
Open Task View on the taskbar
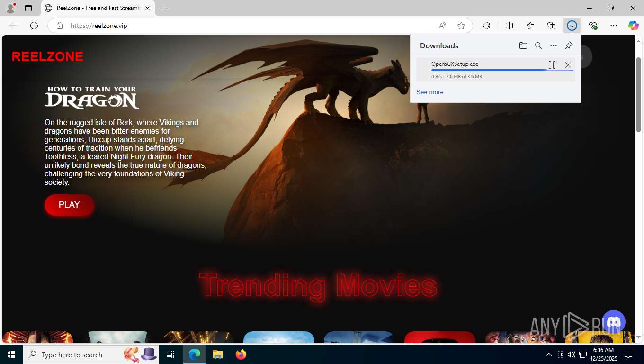pyautogui.click(x=170, y=355)
